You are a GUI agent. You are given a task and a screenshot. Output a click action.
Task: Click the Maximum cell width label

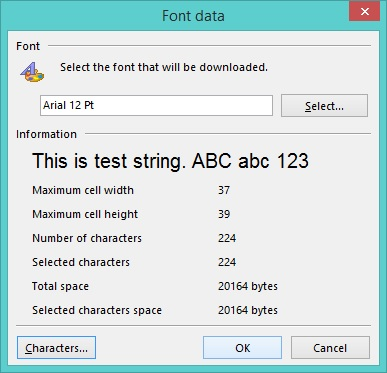[x=83, y=190]
